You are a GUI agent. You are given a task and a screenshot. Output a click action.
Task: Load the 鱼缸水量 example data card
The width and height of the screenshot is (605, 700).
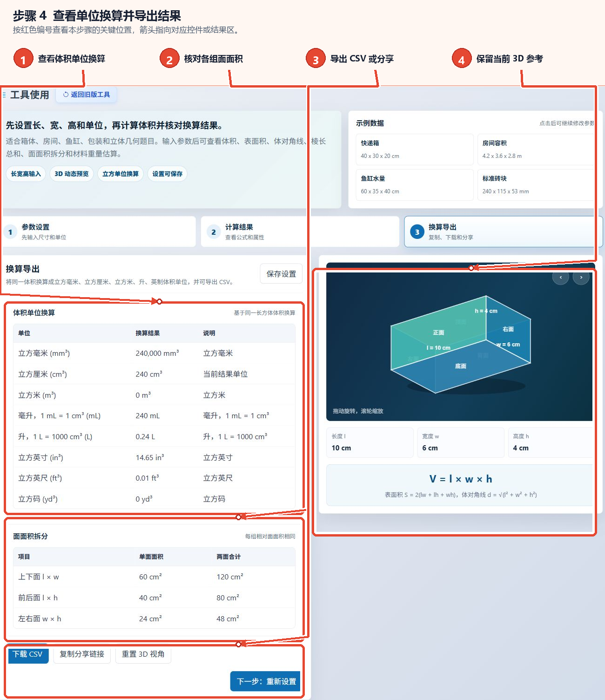415,185
